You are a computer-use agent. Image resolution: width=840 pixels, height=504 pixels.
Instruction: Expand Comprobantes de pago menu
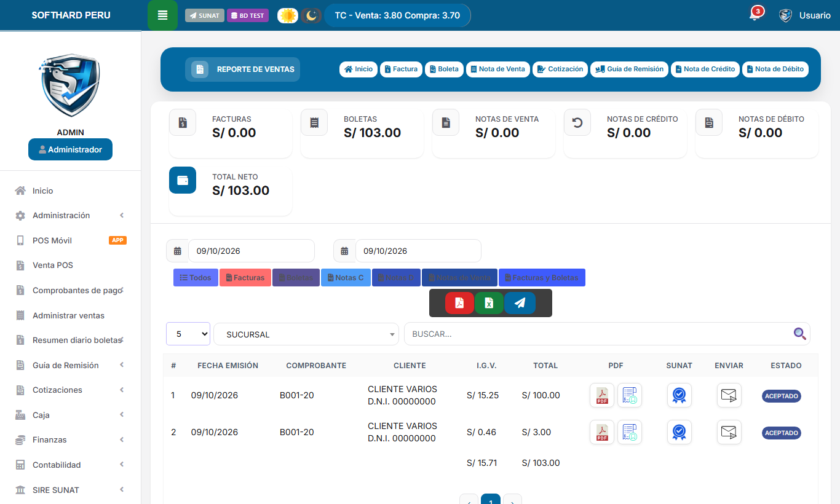[x=70, y=290]
